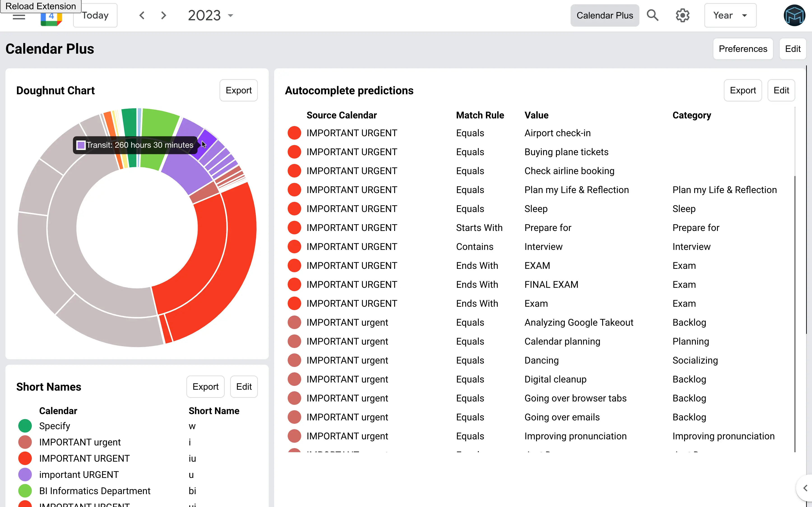Click purple important URGENT color dot
The width and height of the screenshot is (812, 507).
[25, 475]
